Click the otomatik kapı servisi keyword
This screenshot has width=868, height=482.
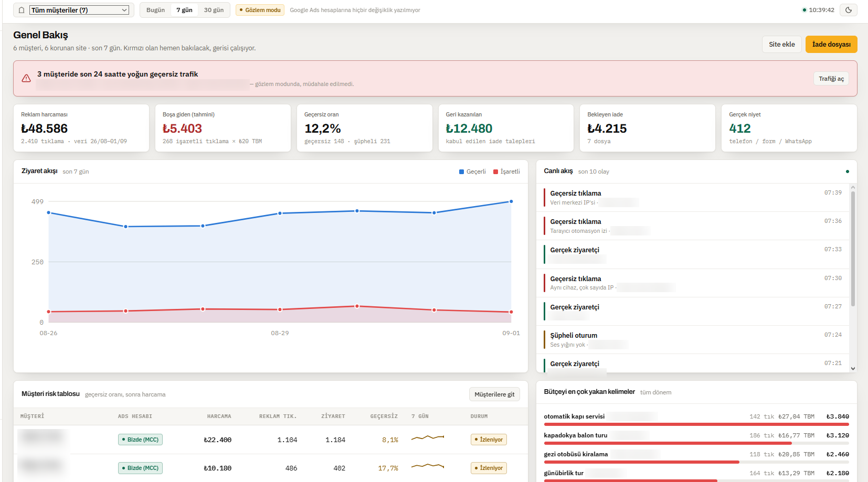tap(574, 416)
